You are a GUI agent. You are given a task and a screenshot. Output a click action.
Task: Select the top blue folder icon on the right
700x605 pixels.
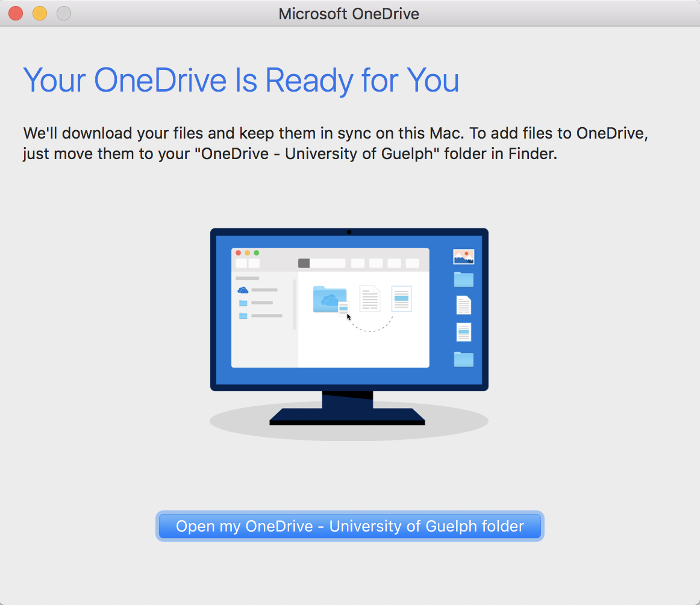(x=463, y=279)
